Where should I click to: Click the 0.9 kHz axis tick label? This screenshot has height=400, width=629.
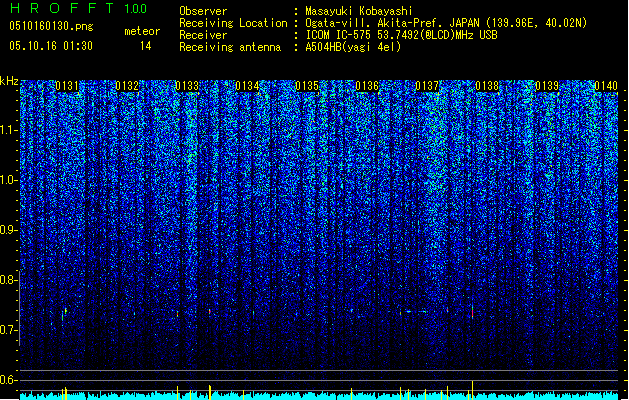pyautogui.click(x=8, y=230)
